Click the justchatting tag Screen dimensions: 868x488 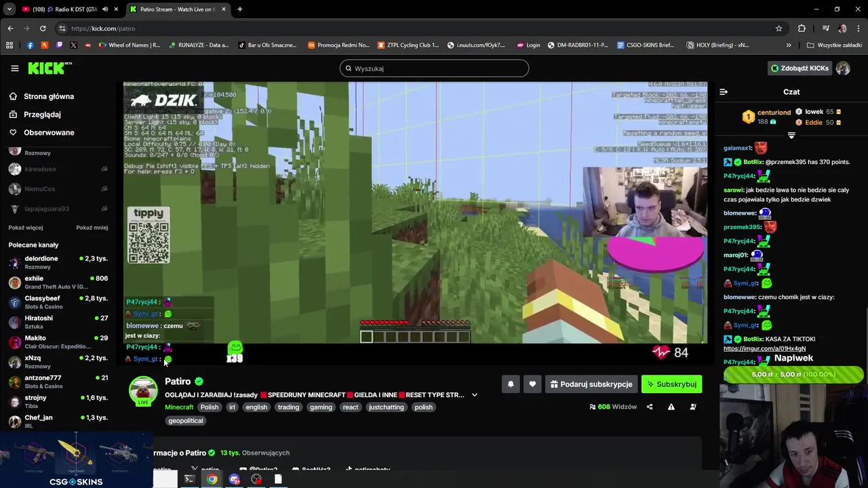tap(386, 407)
